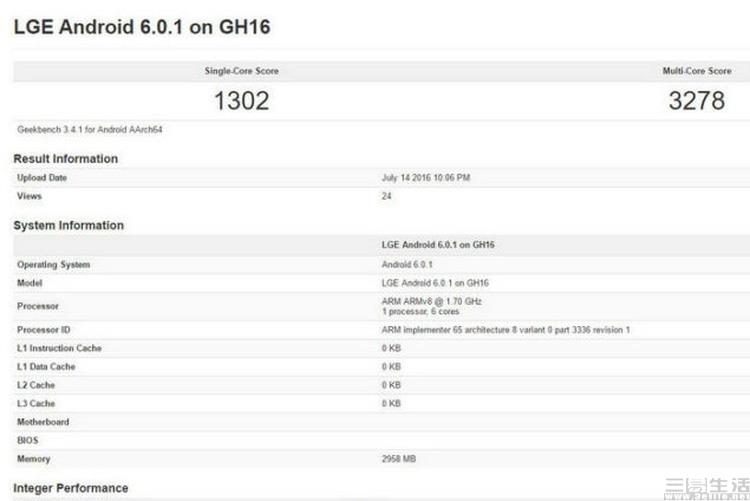This screenshot has width=750, height=501.
Task: Click the Processor value ARM ARMv8 @ 1.70 GHz
Action: (x=432, y=302)
